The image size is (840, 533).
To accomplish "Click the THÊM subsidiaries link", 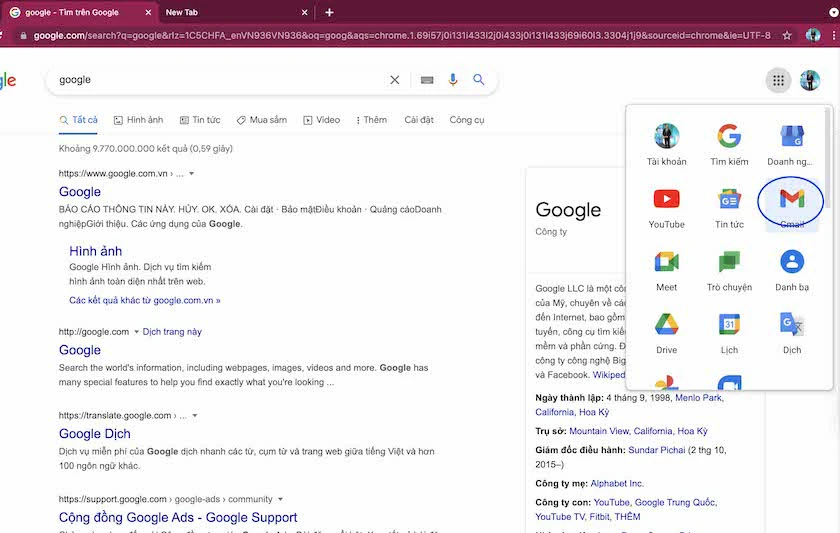I will point(627,516).
